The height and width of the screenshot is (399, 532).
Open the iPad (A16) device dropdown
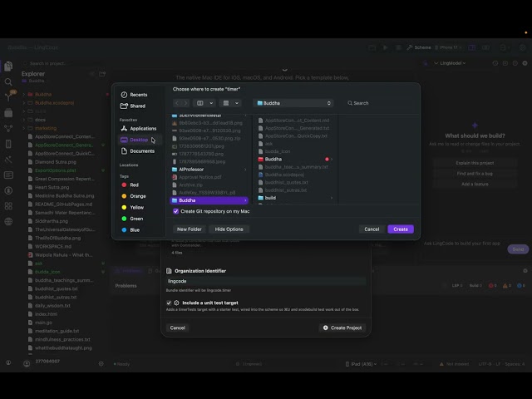point(361,364)
